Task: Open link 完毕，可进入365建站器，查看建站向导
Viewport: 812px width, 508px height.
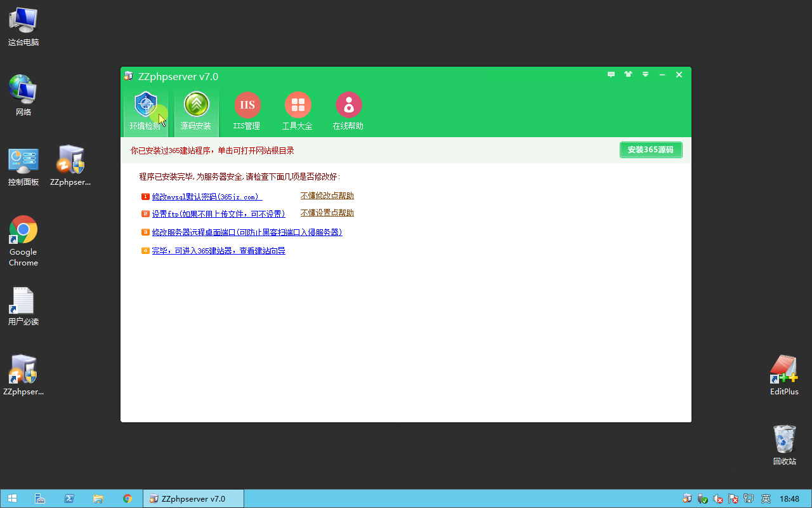Action: pos(219,251)
